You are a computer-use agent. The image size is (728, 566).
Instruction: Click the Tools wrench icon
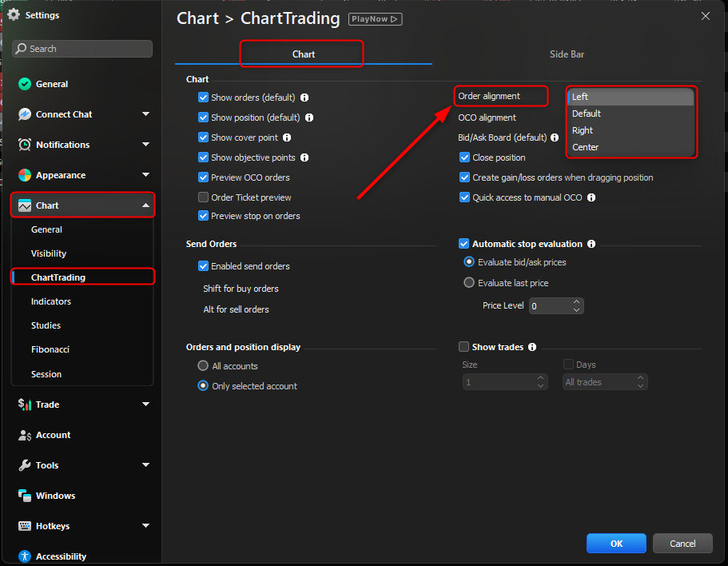(25, 465)
